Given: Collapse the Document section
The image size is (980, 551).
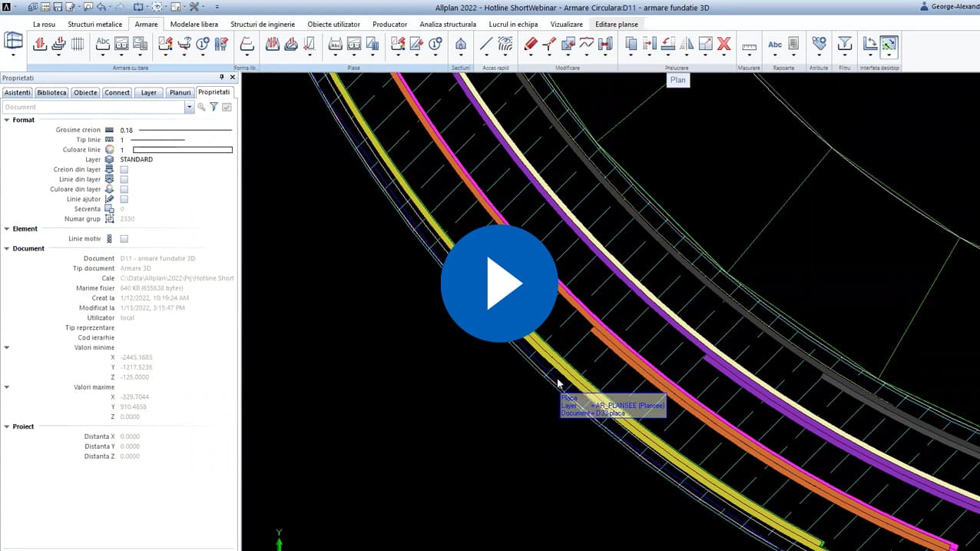Looking at the screenshot, I should pyautogui.click(x=7, y=249).
